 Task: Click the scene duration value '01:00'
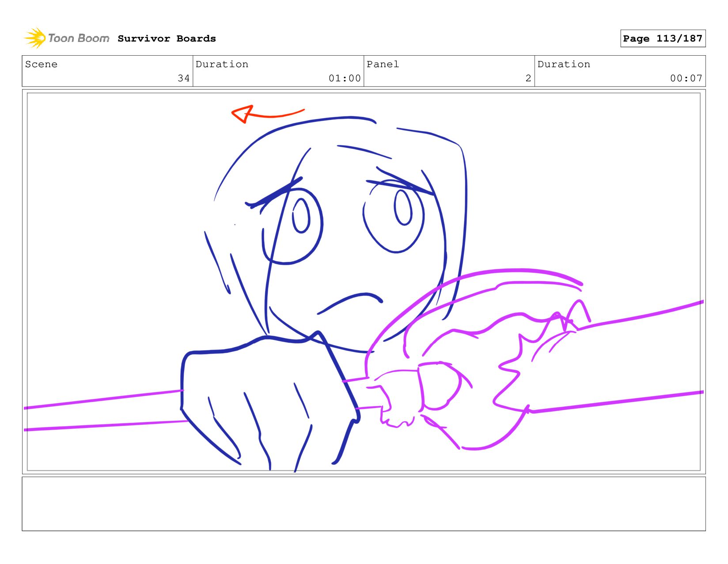click(345, 78)
